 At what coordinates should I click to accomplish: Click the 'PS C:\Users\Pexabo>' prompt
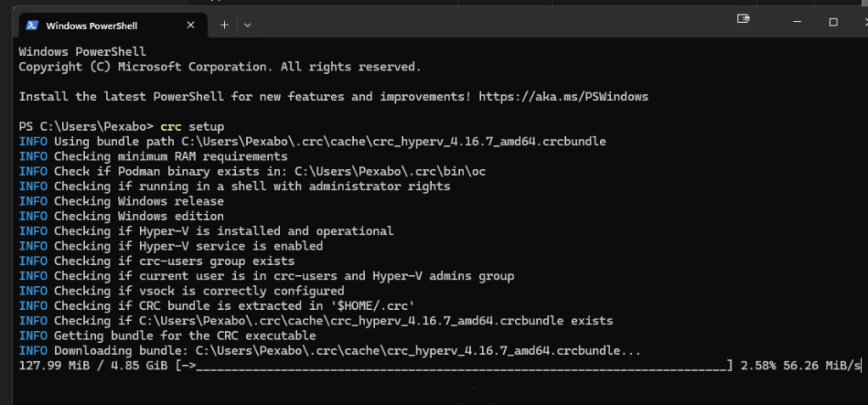pyautogui.click(x=86, y=127)
